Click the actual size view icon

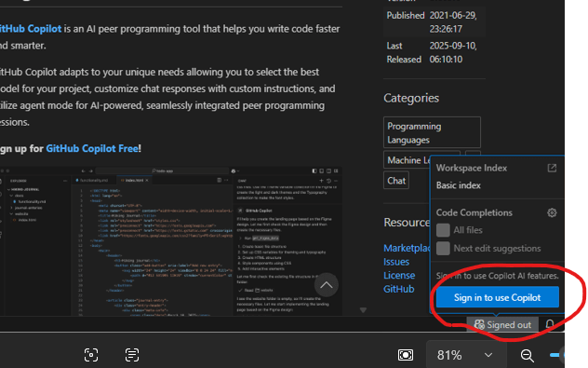(406, 355)
